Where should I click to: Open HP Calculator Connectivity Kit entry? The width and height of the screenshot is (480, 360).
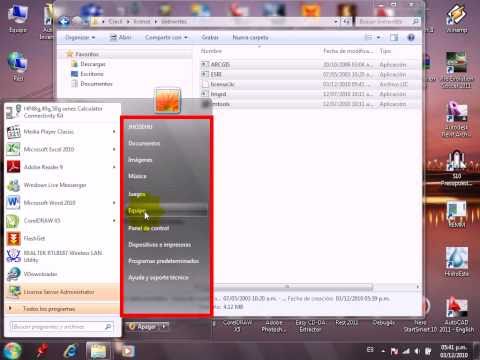coord(63,112)
